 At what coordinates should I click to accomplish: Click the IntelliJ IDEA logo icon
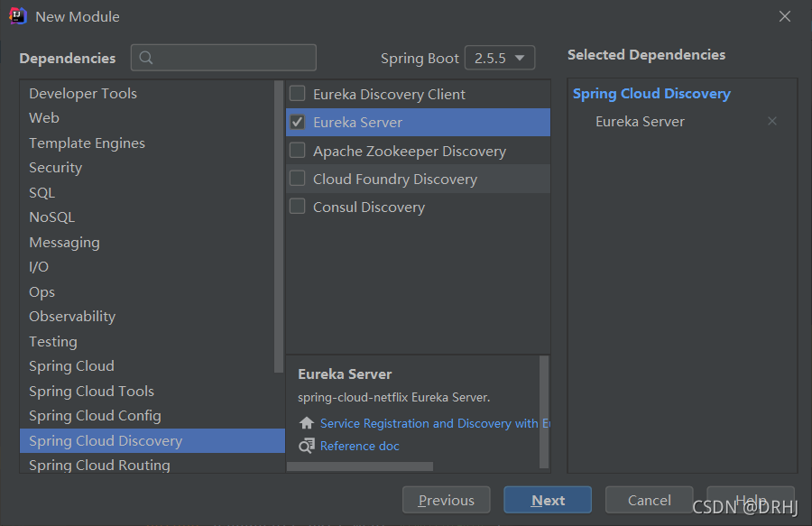coord(18,16)
